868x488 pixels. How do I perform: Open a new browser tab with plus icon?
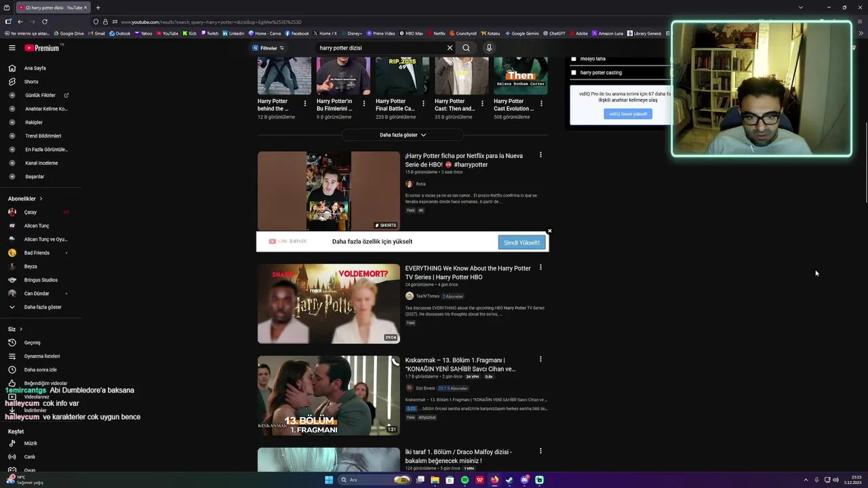pyautogui.click(x=98, y=7)
